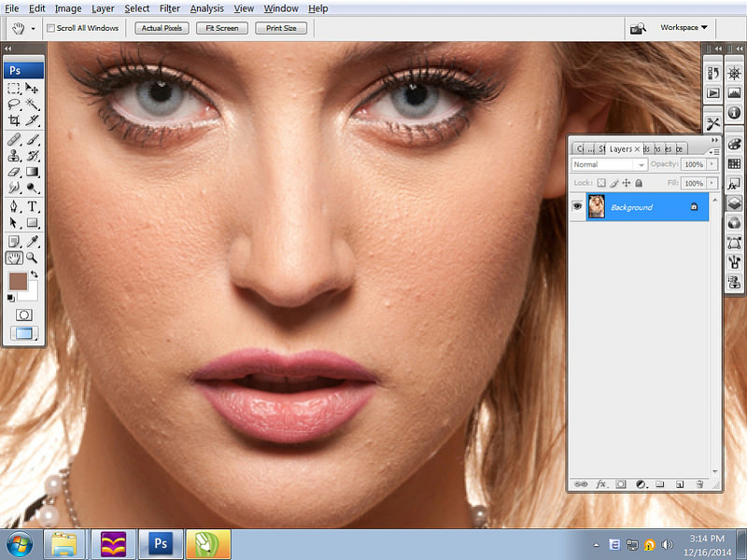Viewport: 747px width, 560px height.
Task: Open the Info dock icon
Action: (x=734, y=112)
